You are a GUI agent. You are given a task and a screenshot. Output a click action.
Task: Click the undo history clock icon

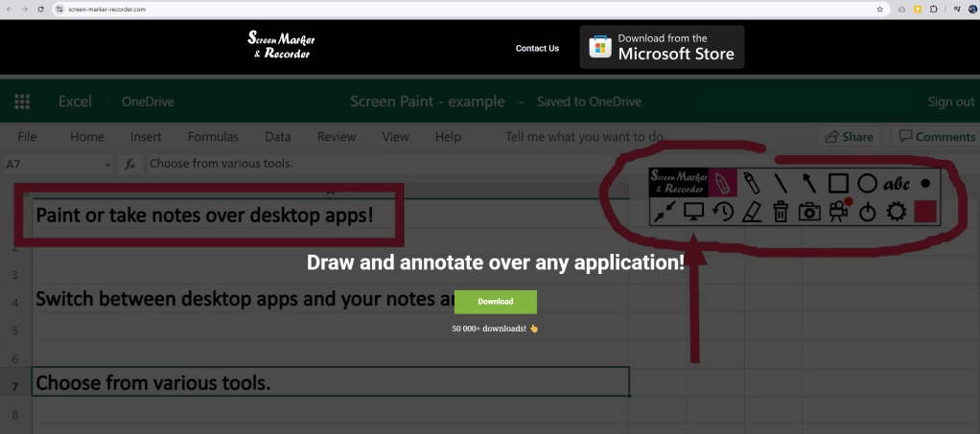coord(722,212)
